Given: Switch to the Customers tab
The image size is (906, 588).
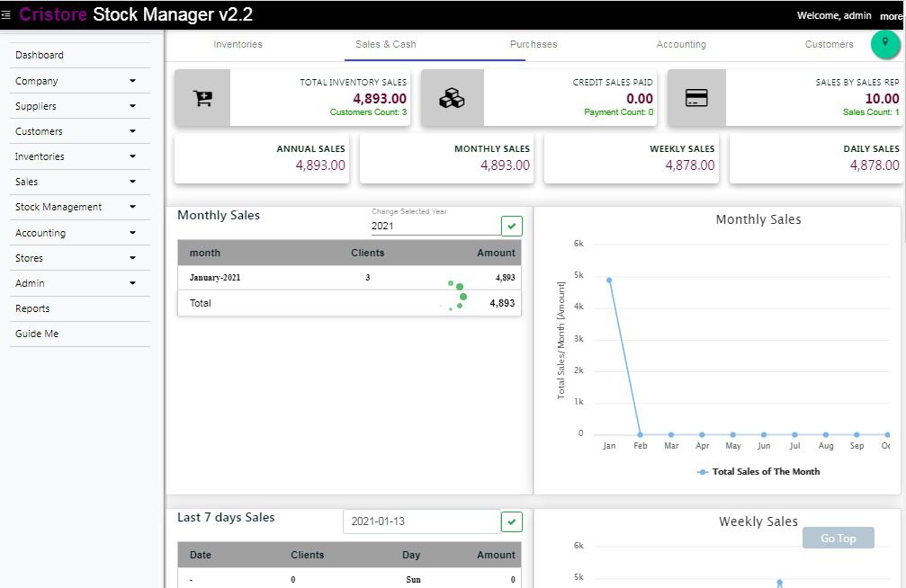Looking at the screenshot, I should pyautogui.click(x=829, y=44).
